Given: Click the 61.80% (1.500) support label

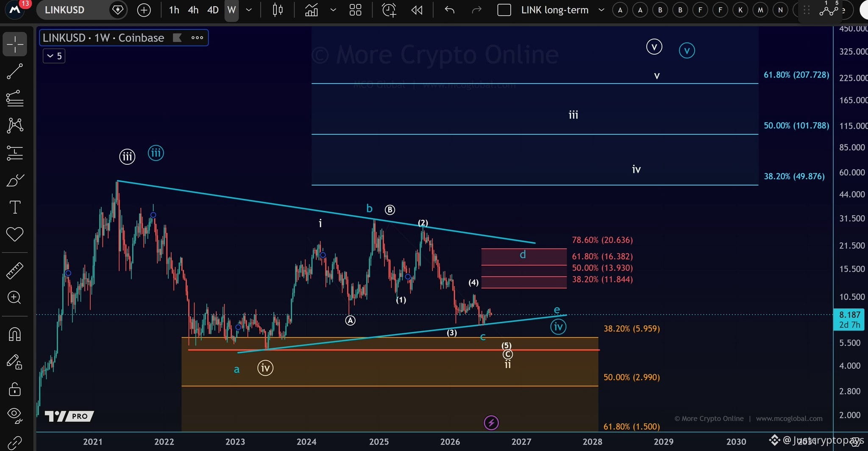Looking at the screenshot, I should (x=632, y=426).
